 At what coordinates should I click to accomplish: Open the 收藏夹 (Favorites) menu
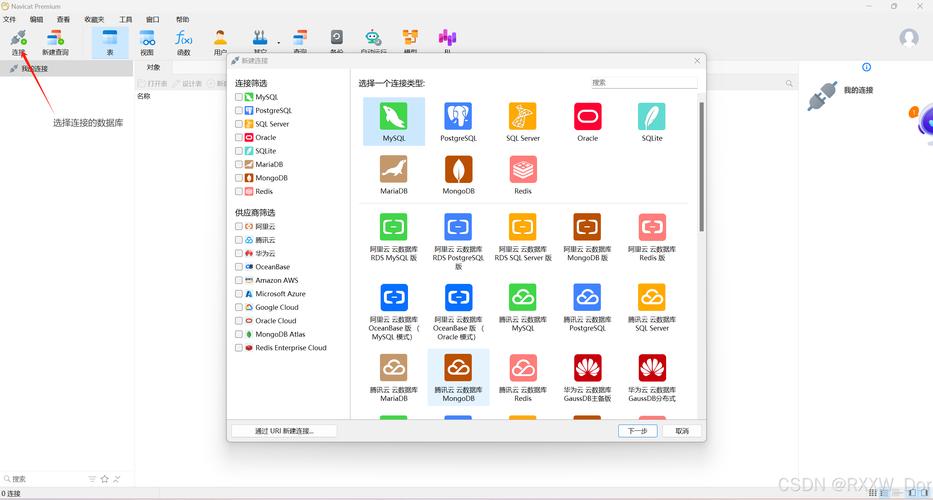(94, 20)
